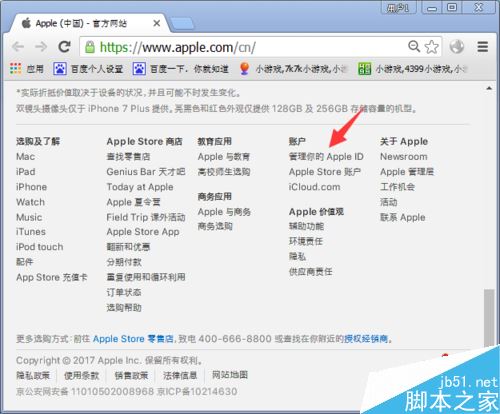This screenshot has width=500, height=414.
Task: Open the Apple 与教育 link
Action: 224,157
